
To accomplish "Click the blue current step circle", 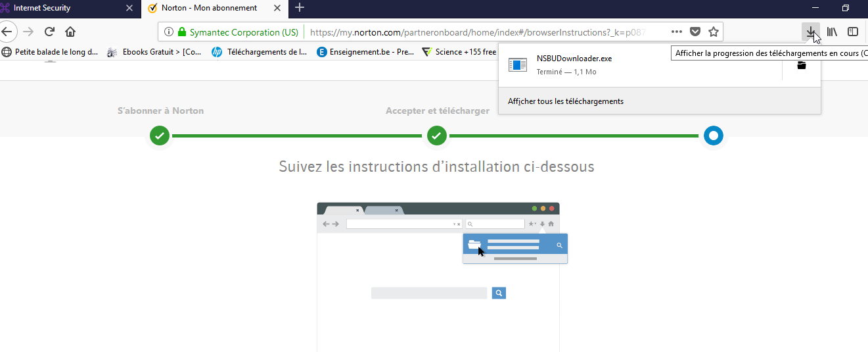I will [714, 136].
